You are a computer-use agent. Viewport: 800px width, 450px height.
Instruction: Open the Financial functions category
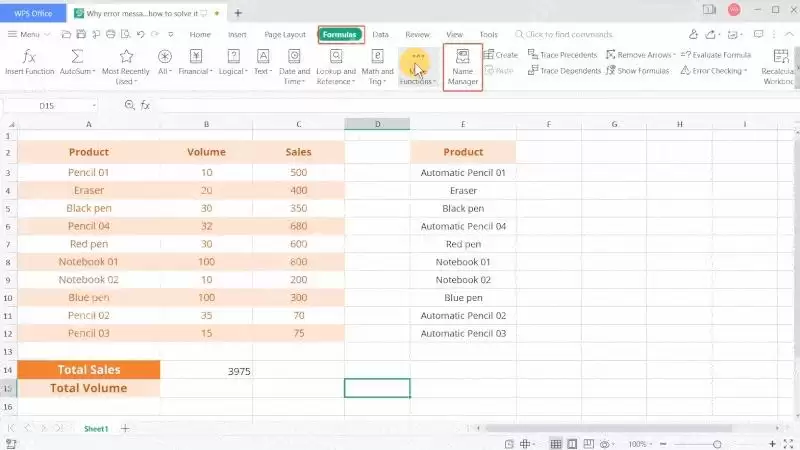click(x=195, y=63)
